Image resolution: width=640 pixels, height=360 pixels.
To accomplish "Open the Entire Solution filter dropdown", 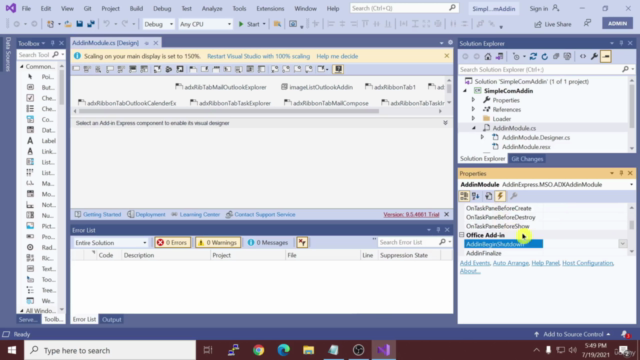I will point(111,243).
